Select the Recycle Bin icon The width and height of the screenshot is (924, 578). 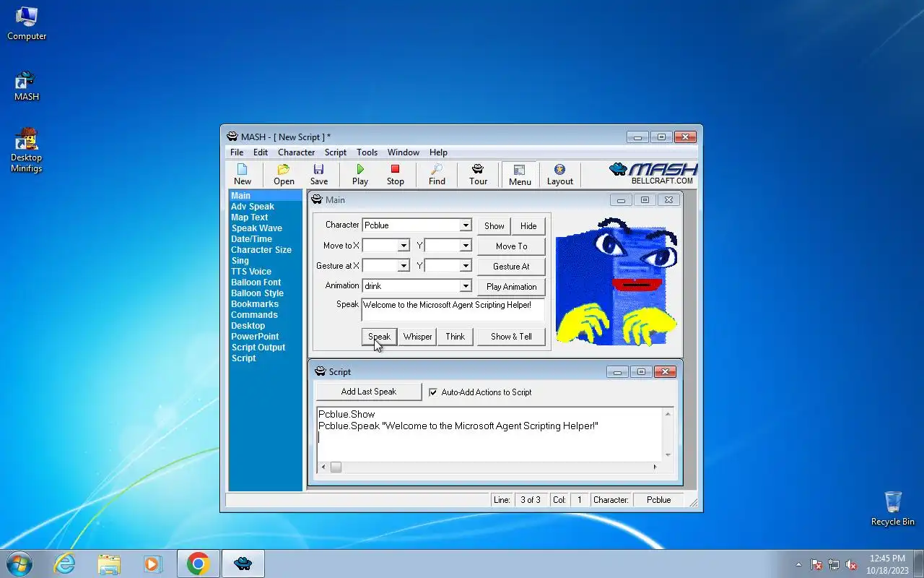[x=893, y=508]
